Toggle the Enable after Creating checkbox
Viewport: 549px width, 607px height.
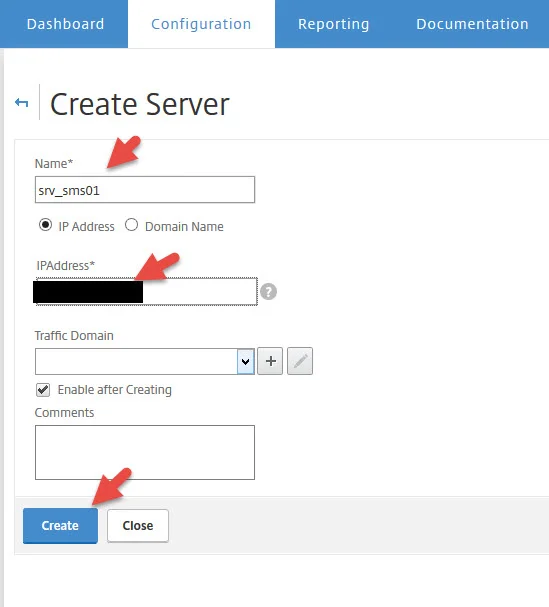43,390
